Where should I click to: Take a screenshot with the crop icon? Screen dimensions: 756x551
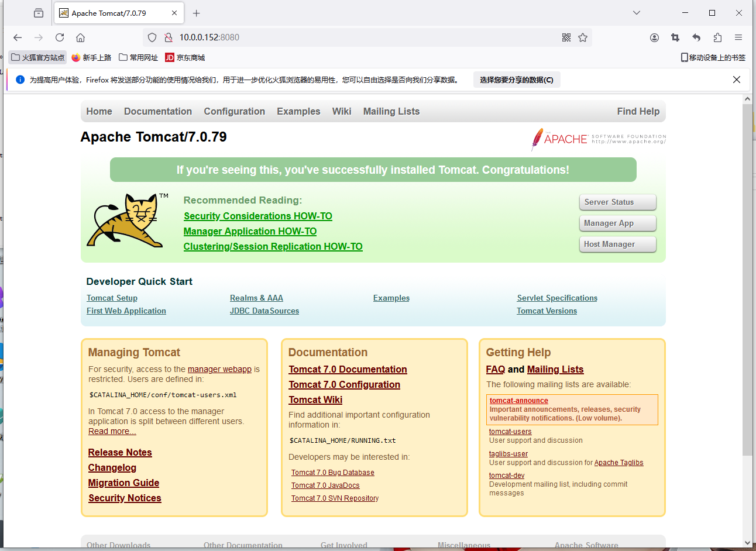click(x=675, y=37)
